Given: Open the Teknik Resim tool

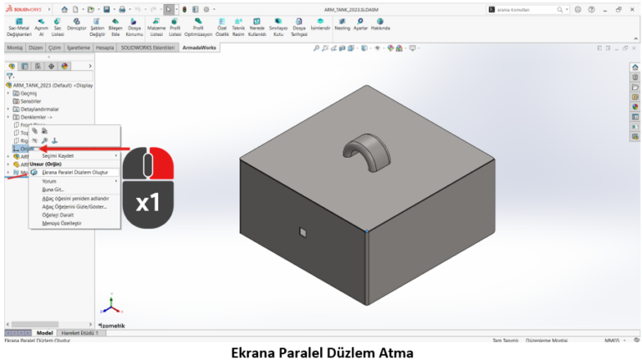Looking at the screenshot, I should click(237, 27).
